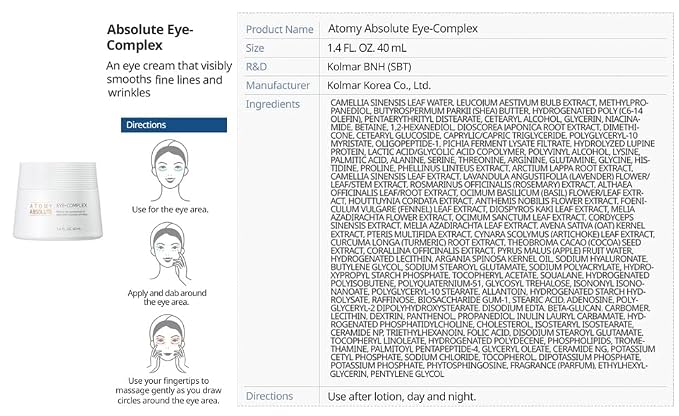Click the 'Kolmar BNH (SBT)' value

[x=369, y=67]
